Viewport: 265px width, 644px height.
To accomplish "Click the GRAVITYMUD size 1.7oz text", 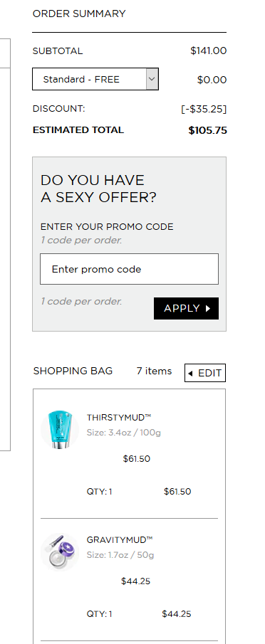I will point(120,555).
